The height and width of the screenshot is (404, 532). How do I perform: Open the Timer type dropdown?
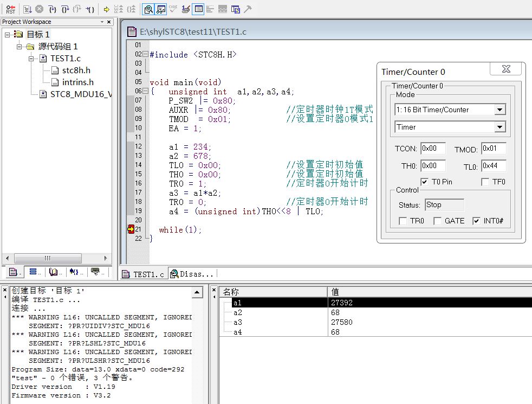tap(499, 127)
